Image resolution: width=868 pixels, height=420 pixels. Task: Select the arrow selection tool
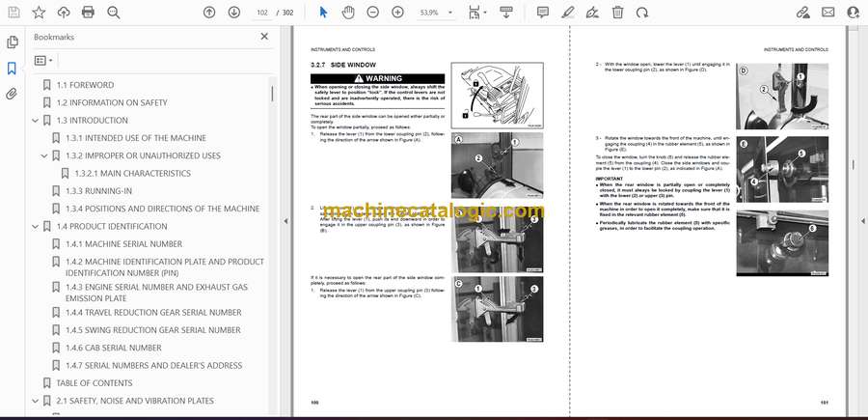pos(324,13)
